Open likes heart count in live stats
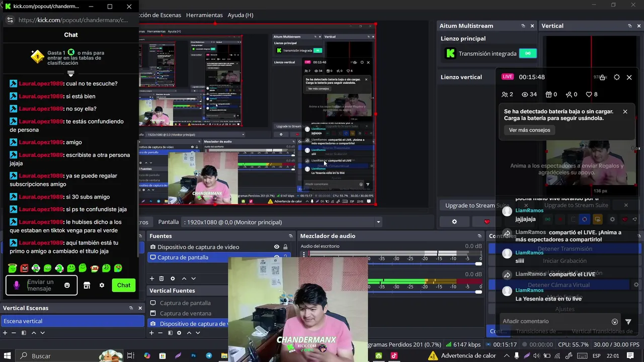The image size is (644, 362). (589, 95)
